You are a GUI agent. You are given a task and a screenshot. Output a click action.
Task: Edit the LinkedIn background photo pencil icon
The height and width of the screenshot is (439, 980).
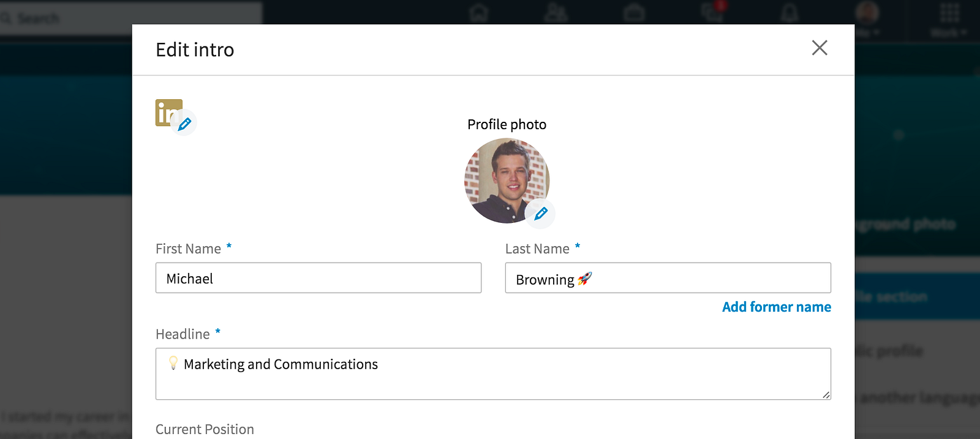pos(184,124)
